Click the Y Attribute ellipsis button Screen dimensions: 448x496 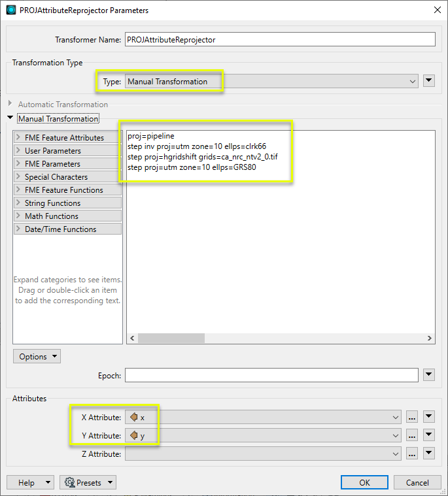tap(411, 435)
